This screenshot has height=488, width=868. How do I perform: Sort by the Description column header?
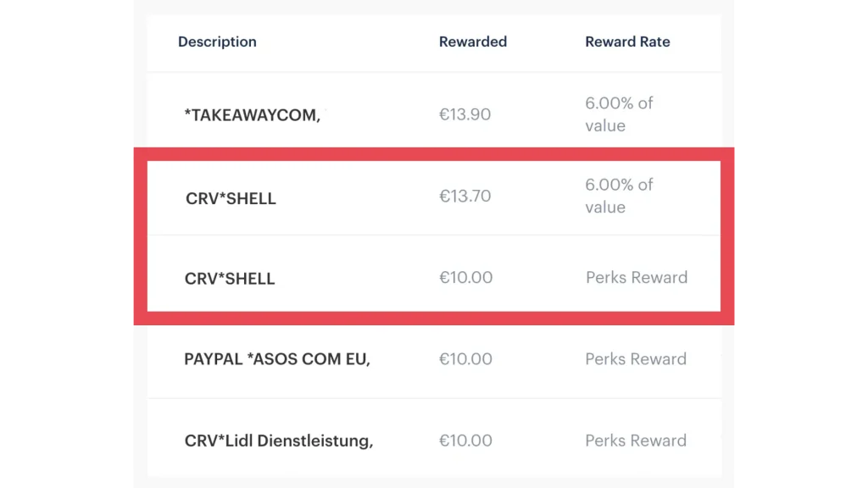point(217,42)
